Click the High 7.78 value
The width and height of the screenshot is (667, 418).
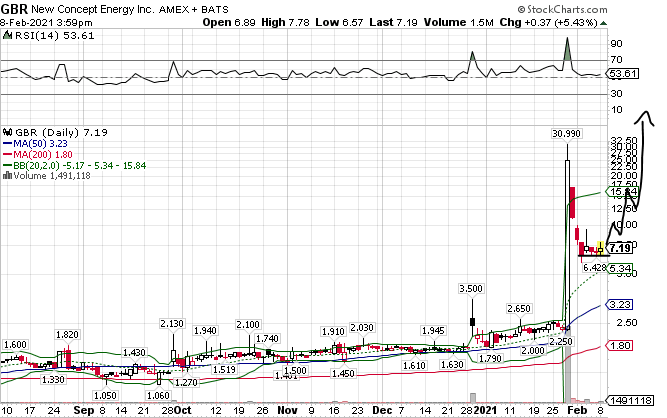click(x=285, y=23)
